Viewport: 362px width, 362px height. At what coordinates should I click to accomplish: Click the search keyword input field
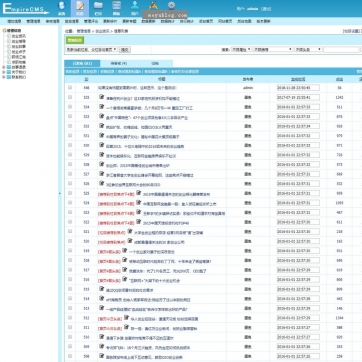click(x=341, y=49)
